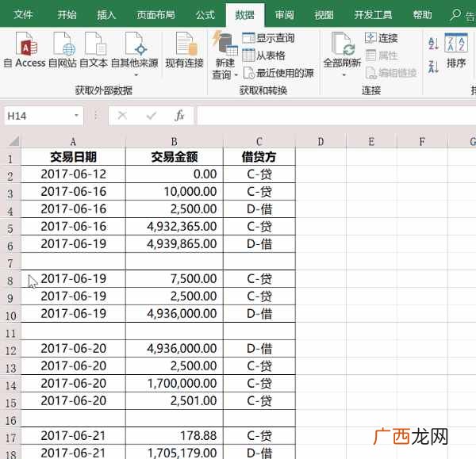Click 显示查询 show queries
Viewport: 476px width, 459px height.
268,38
